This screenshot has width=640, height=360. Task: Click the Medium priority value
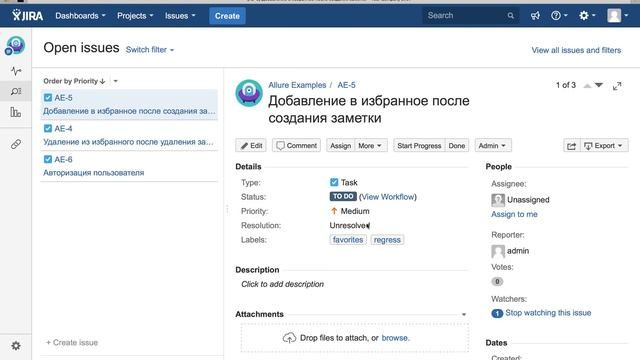coord(350,211)
